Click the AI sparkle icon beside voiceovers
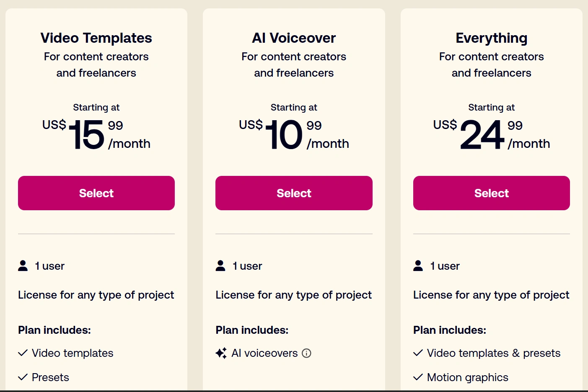This screenshot has height=392, width=588. pos(221,353)
